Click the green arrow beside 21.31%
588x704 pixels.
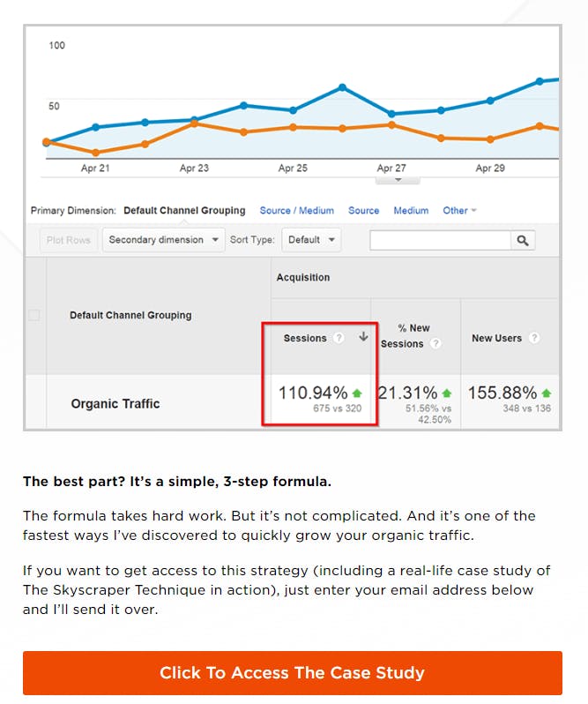pyautogui.click(x=446, y=393)
